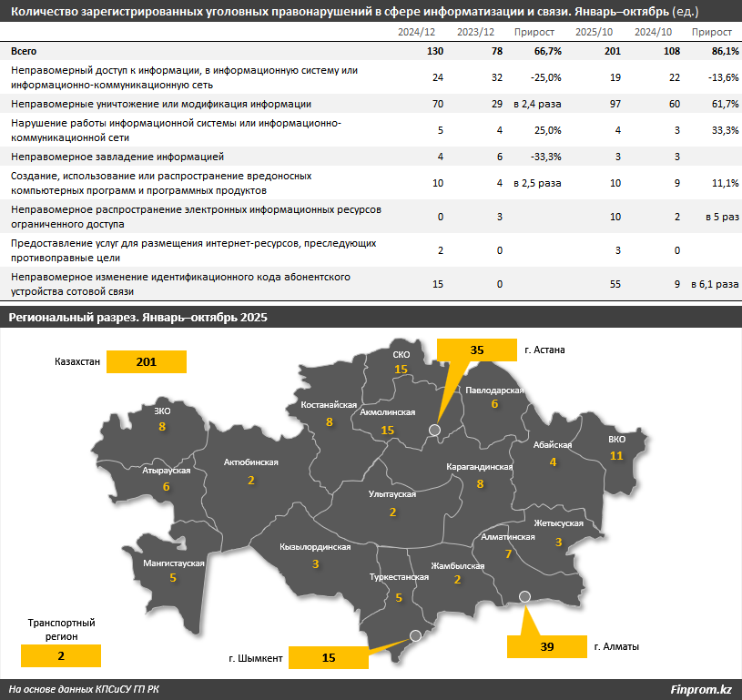This screenshot has height=700, width=742.
Task: Select the ВКО region value 11
Action: pos(616,455)
